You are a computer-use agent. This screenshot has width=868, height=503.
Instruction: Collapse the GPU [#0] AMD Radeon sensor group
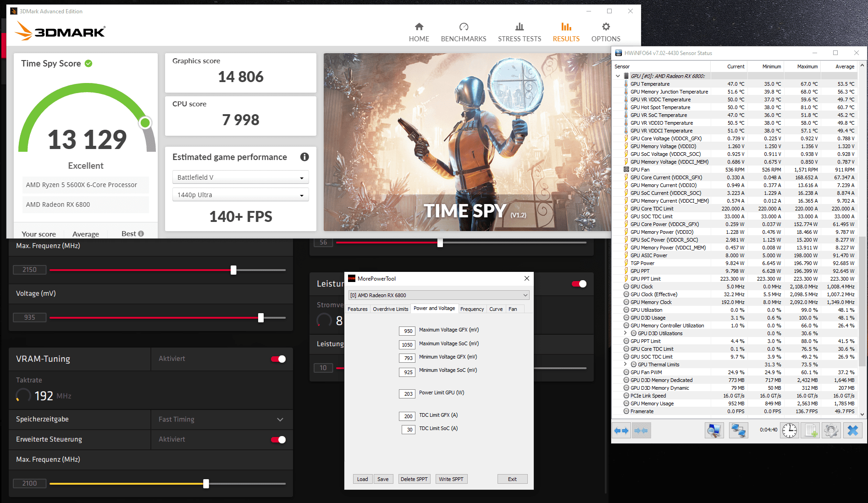pos(618,76)
